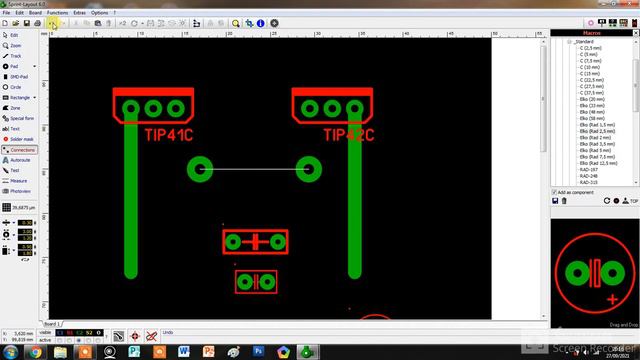Select the Zoom tool in sidebar
Viewport: 640px width, 360px height.
(12, 46)
